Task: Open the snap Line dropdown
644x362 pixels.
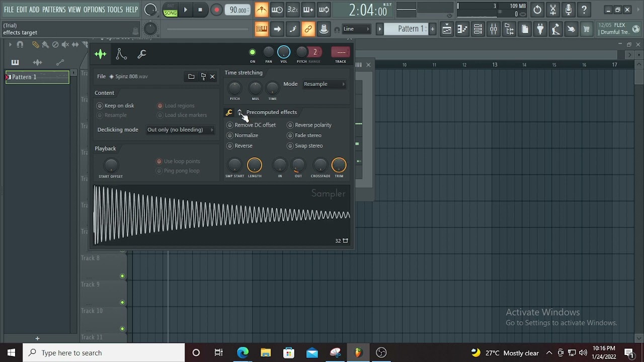Action: click(x=357, y=29)
